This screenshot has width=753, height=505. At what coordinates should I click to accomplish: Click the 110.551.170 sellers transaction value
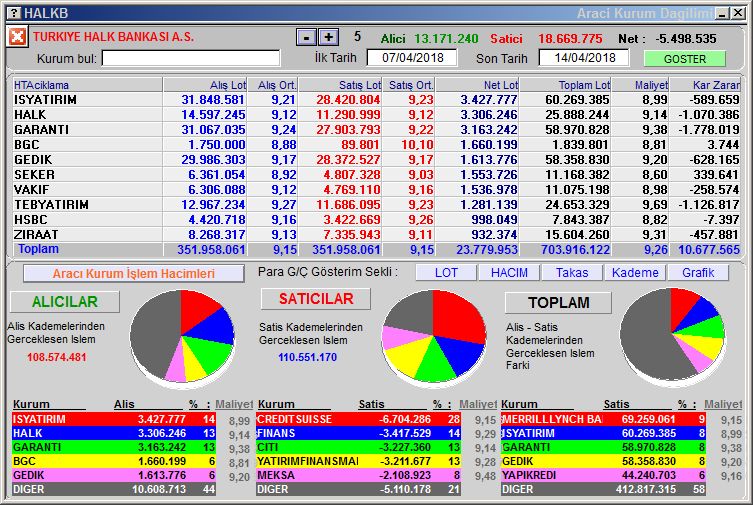(x=307, y=357)
